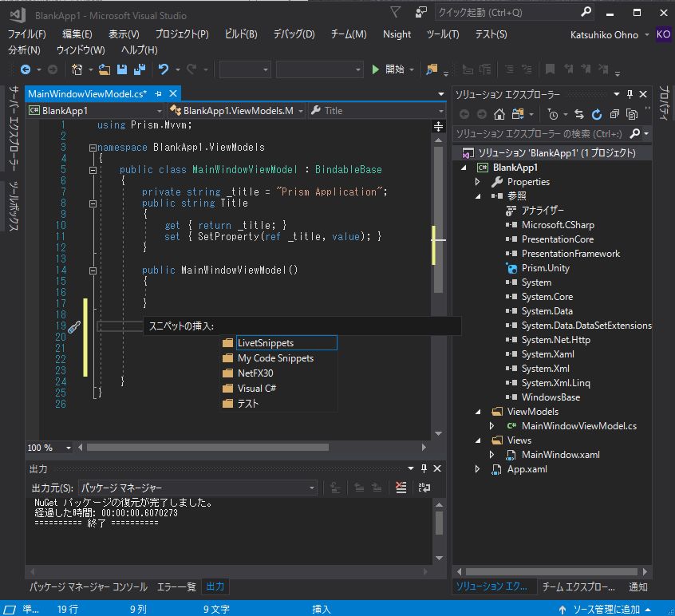Expand the Properties node
The image size is (675, 616).
point(477,182)
